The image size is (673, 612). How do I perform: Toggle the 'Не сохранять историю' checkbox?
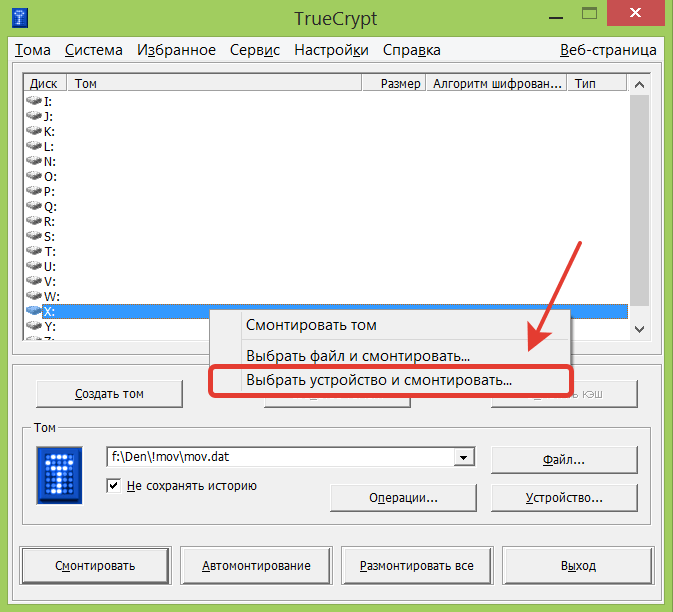114,486
